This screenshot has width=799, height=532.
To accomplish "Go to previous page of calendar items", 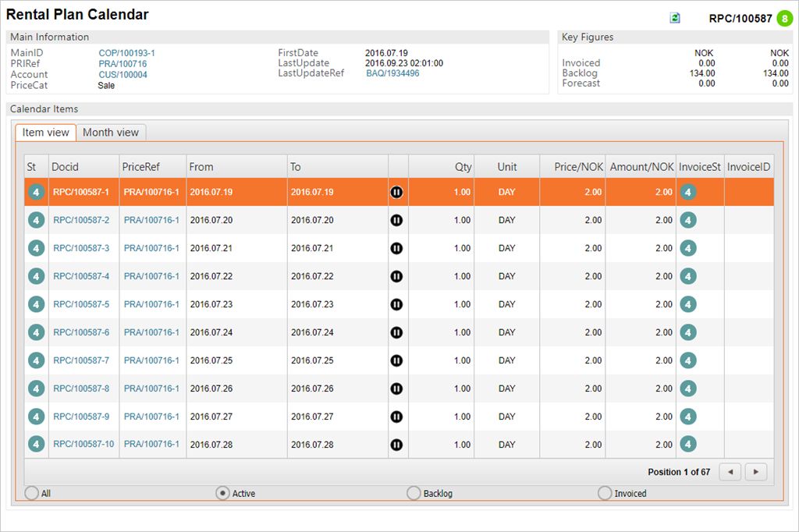I will (x=730, y=472).
